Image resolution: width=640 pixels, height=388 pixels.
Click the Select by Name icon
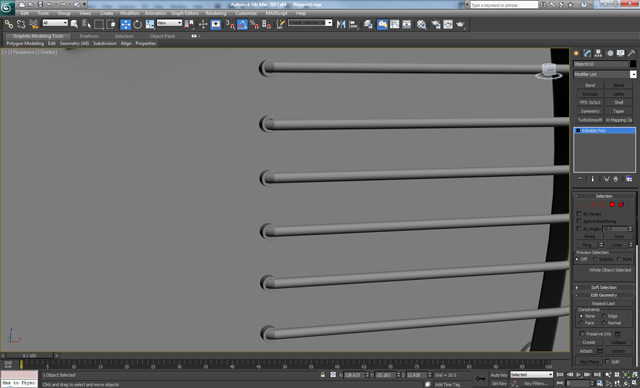[87, 24]
